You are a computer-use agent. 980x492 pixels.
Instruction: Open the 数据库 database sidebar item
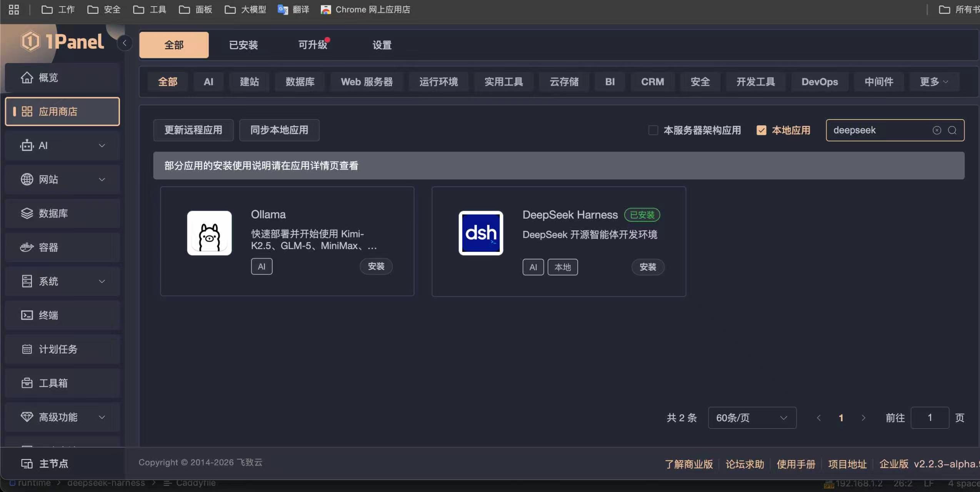(62, 213)
